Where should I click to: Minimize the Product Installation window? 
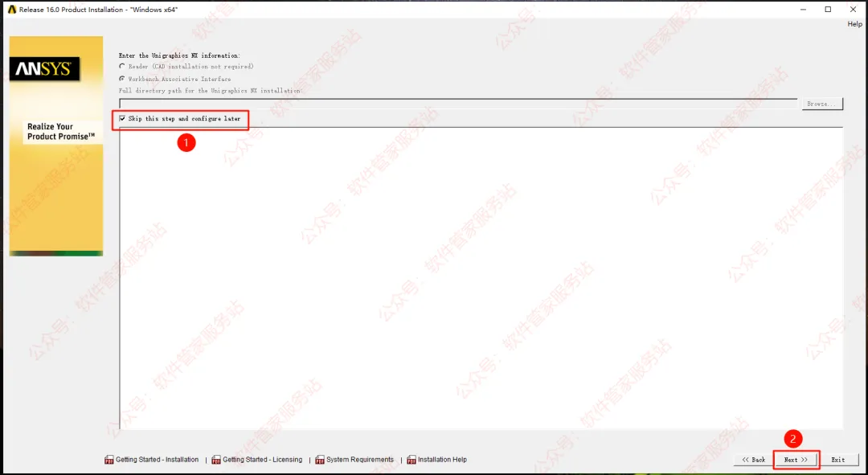[x=803, y=10]
